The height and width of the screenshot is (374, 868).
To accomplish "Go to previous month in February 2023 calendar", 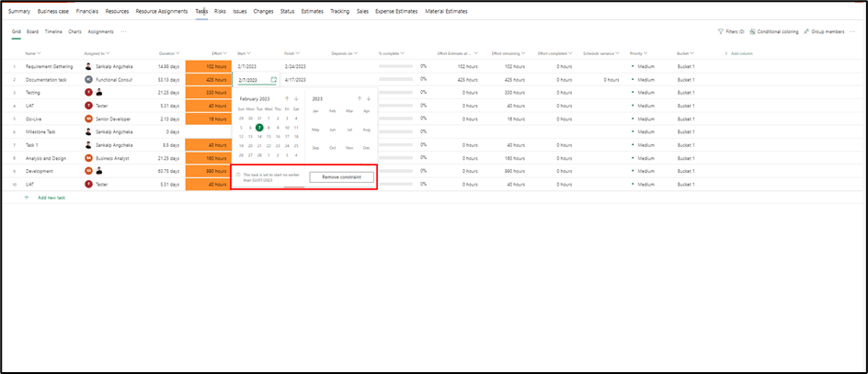I will (286, 99).
